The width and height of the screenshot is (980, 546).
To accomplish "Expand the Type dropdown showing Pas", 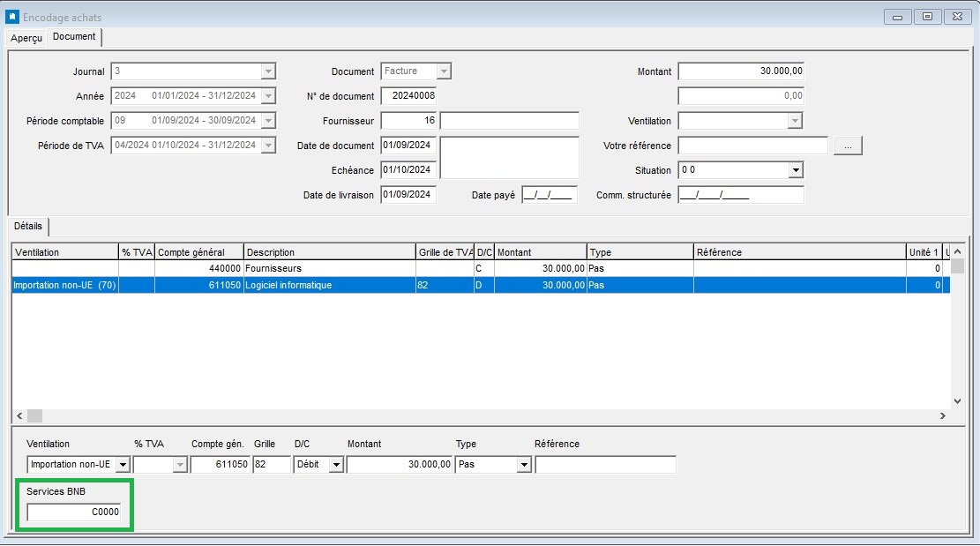I will pyautogui.click(x=524, y=465).
